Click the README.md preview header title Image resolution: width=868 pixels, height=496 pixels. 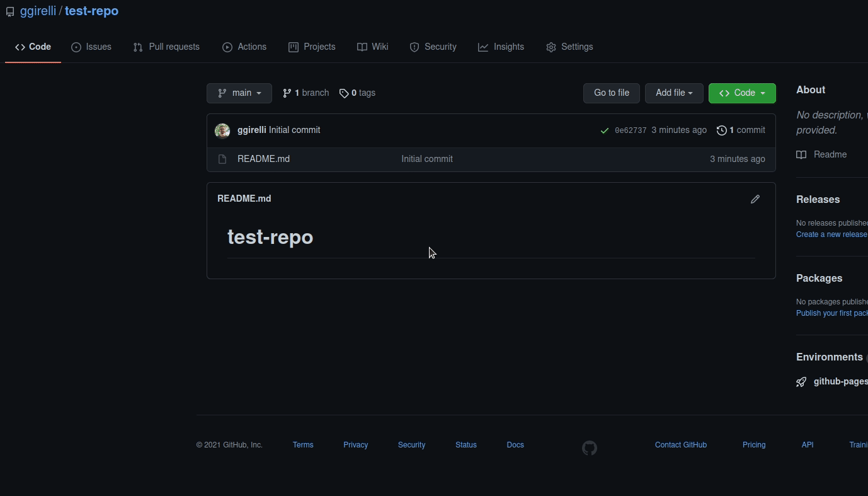point(244,199)
